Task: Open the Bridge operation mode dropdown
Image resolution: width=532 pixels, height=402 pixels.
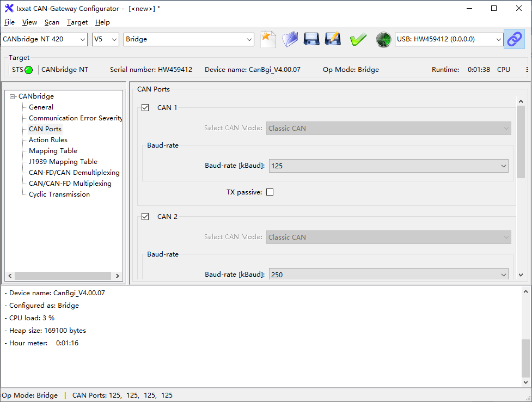Action: coord(188,39)
